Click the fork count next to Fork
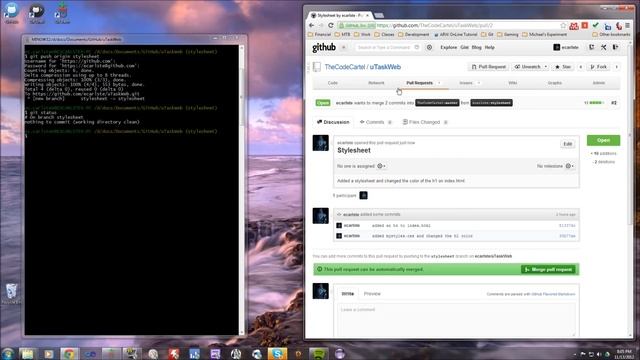640x360 pixels. (x=617, y=67)
